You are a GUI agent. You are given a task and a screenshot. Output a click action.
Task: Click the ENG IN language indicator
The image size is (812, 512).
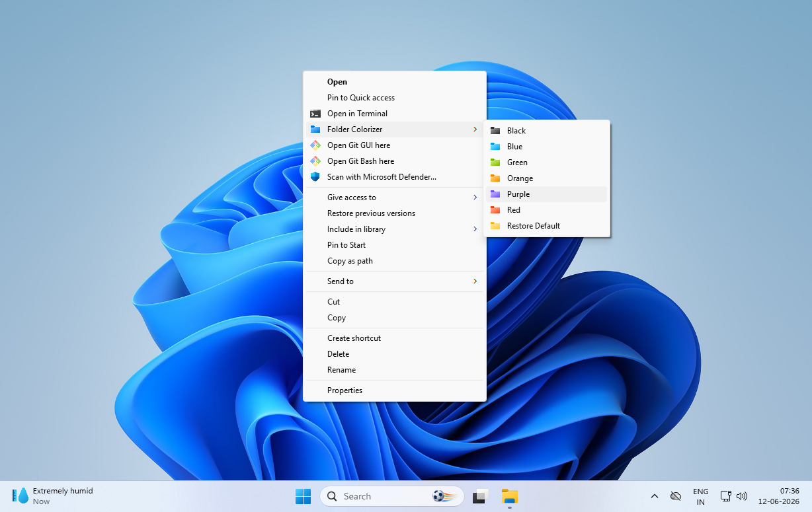tap(700, 497)
